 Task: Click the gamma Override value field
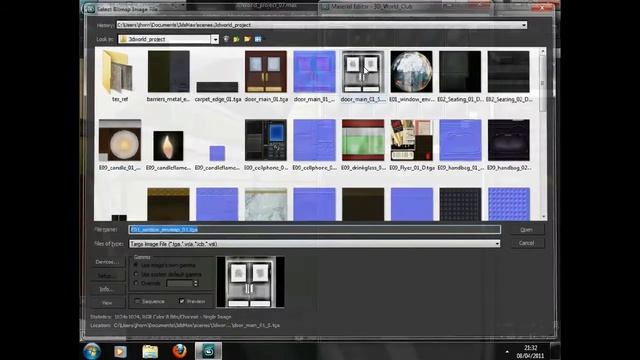click(179, 283)
